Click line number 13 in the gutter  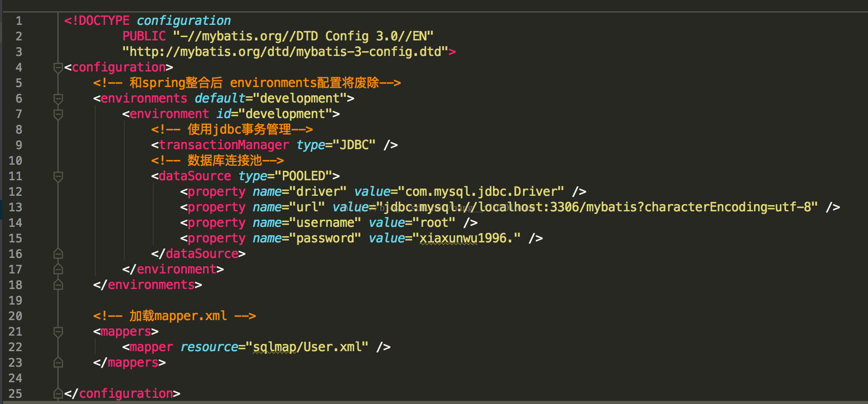(x=16, y=207)
